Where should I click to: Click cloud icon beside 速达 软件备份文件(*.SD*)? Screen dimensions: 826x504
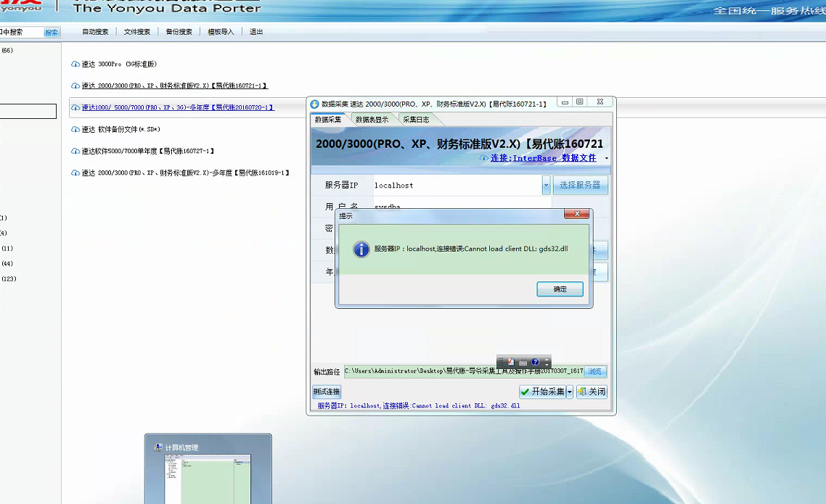pyautogui.click(x=75, y=129)
